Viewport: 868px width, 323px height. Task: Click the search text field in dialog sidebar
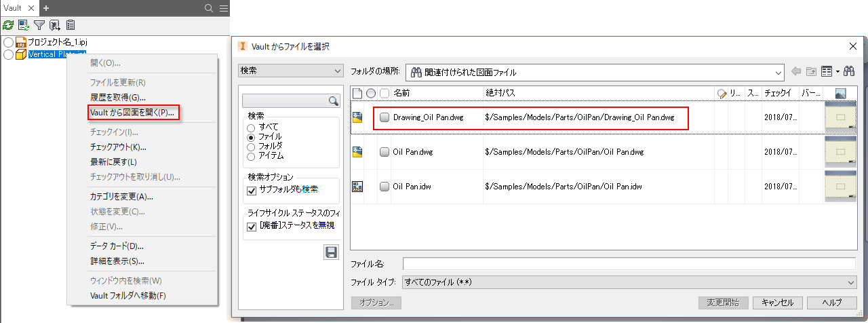click(x=285, y=101)
